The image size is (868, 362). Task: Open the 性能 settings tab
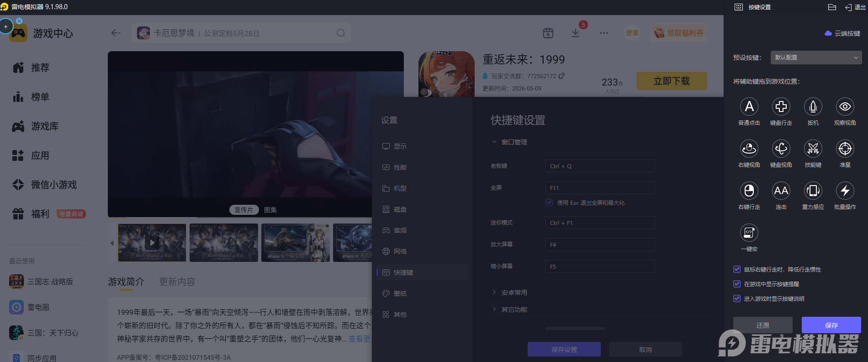(x=422, y=167)
